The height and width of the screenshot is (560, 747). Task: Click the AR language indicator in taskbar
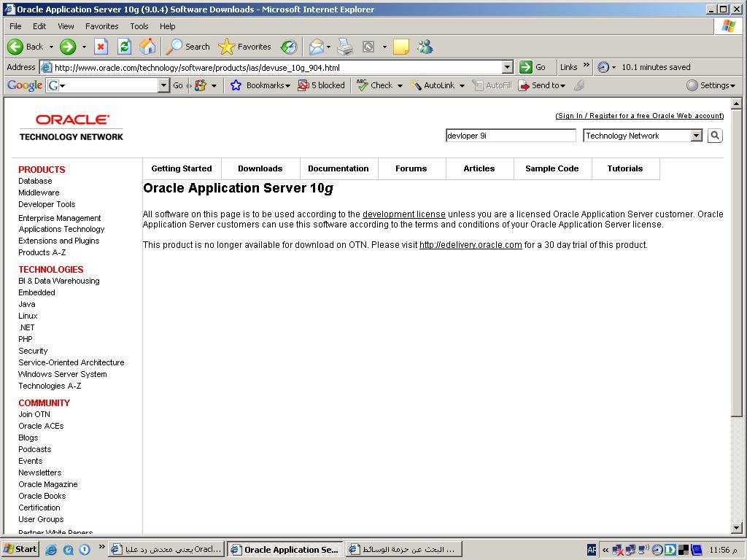(592, 550)
